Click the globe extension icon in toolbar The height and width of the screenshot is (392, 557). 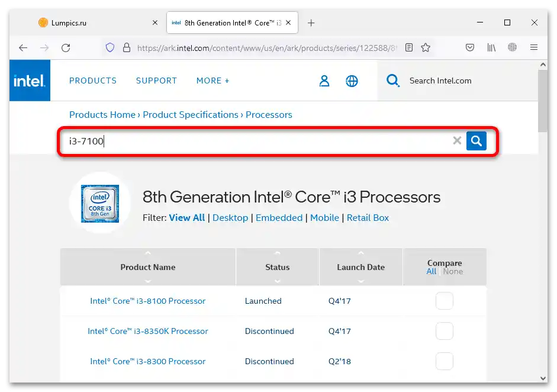point(512,47)
